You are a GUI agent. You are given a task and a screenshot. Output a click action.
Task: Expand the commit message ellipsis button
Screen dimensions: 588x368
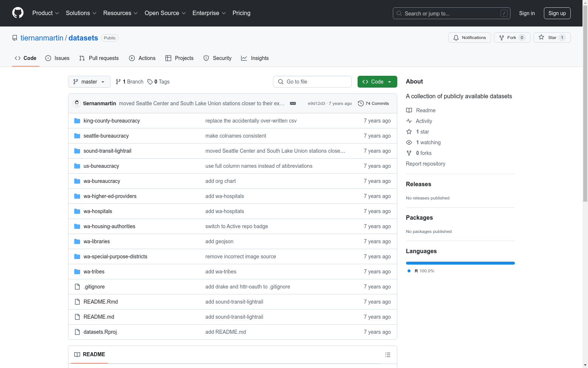[x=293, y=103]
